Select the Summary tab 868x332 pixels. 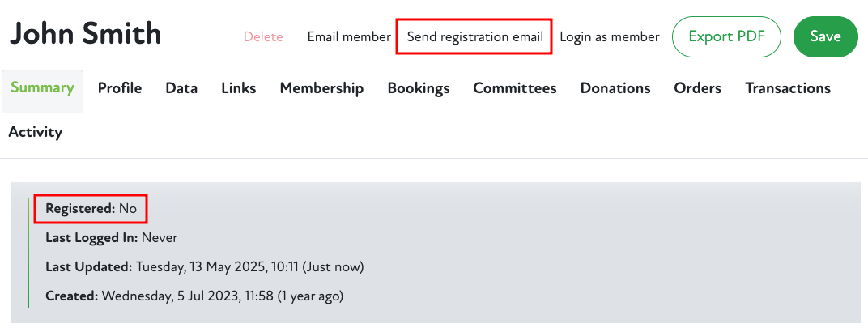tap(42, 88)
